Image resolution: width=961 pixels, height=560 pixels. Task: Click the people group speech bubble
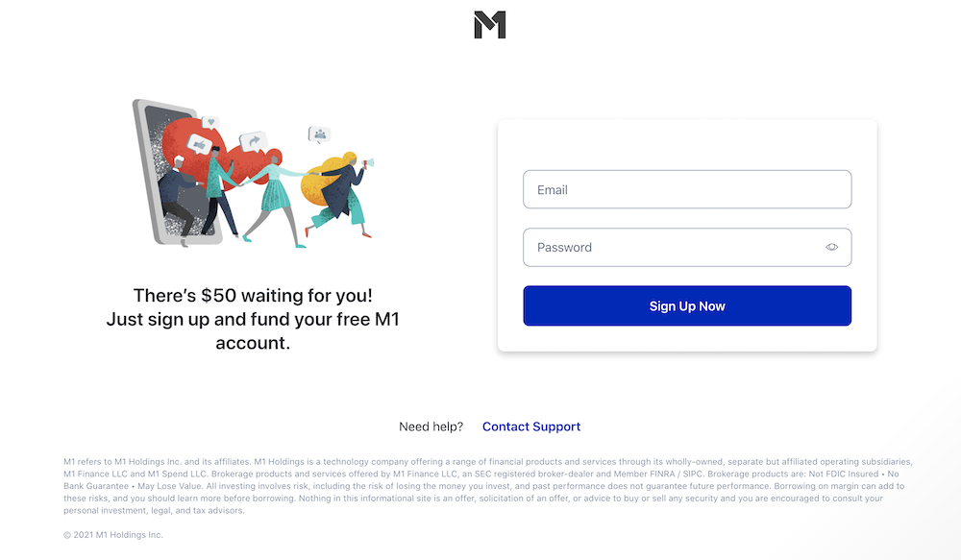click(319, 134)
